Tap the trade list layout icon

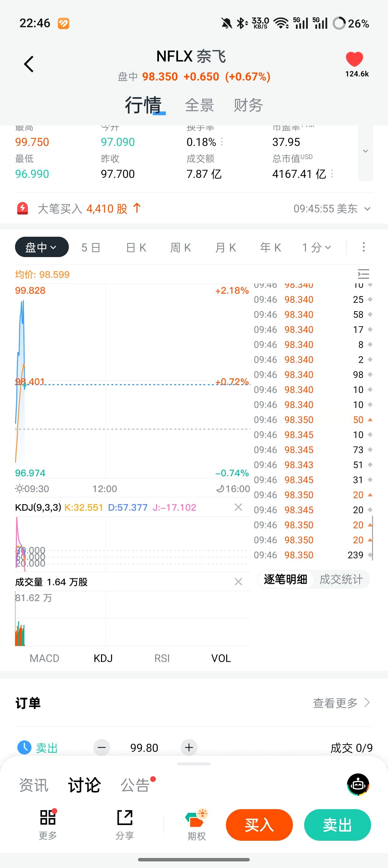(x=363, y=274)
